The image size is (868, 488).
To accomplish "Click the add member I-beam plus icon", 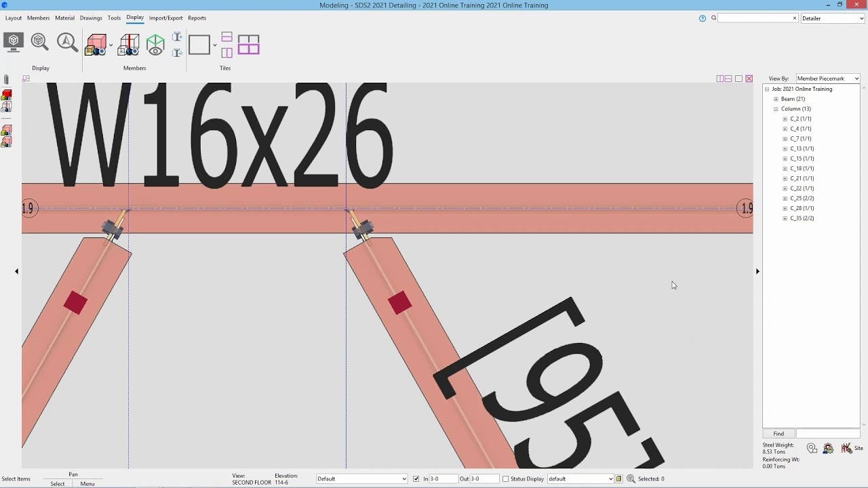I will (x=177, y=37).
